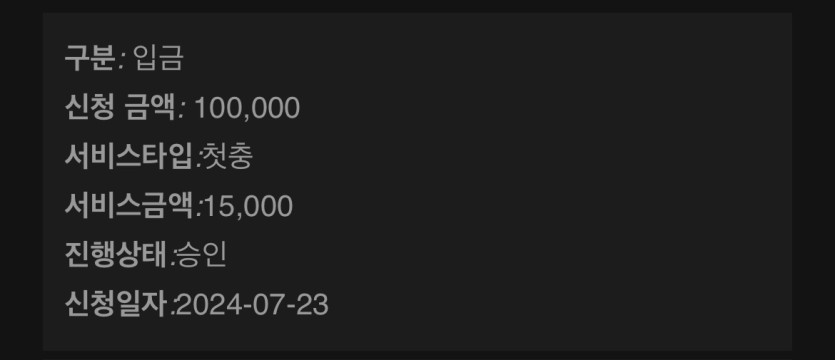835x360 pixels.
Task: Click the 신청 금액 label
Action: click(120, 107)
